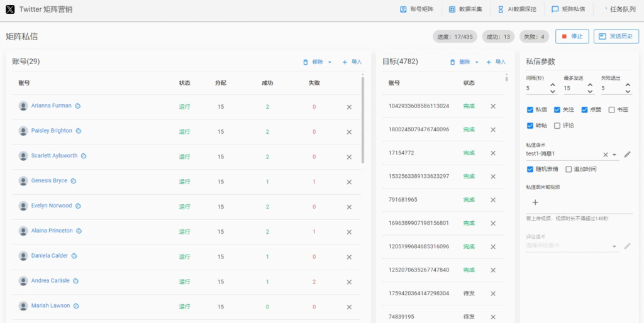Open 账号矩阵 tab
The image size is (644, 323).
[x=417, y=9]
